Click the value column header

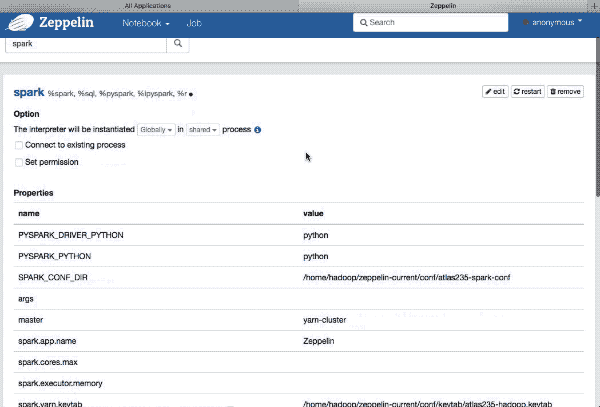pyautogui.click(x=313, y=213)
